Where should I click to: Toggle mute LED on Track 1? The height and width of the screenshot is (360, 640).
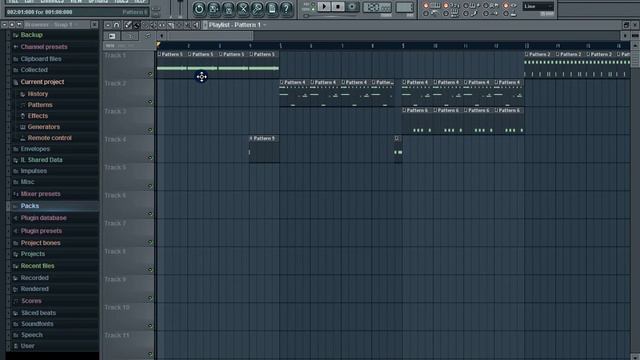tap(150, 74)
